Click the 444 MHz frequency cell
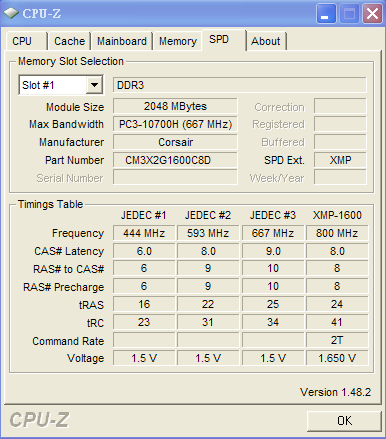Image resolution: width=386 pixels, height=439 pixels. (144, 233)
